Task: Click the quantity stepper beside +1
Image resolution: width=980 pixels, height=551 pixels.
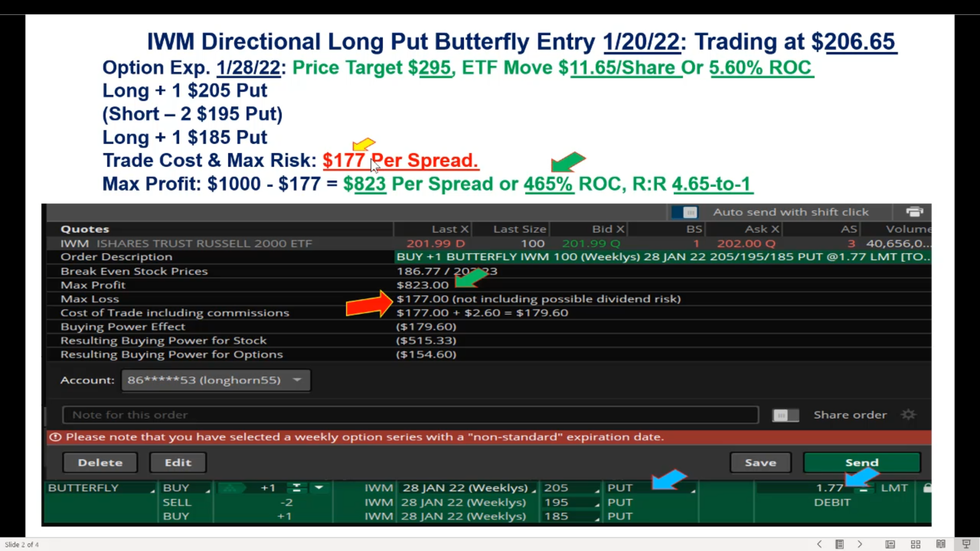Action: tap(297, 488)
